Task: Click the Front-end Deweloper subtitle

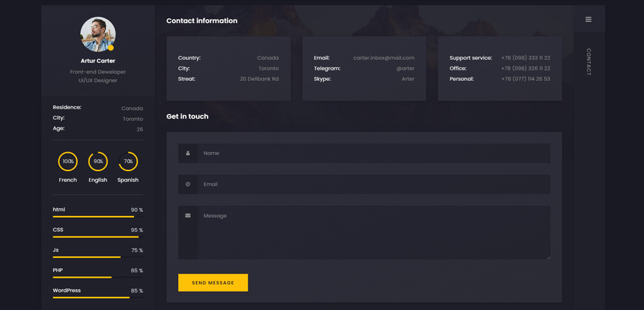Action: (98, 72)
